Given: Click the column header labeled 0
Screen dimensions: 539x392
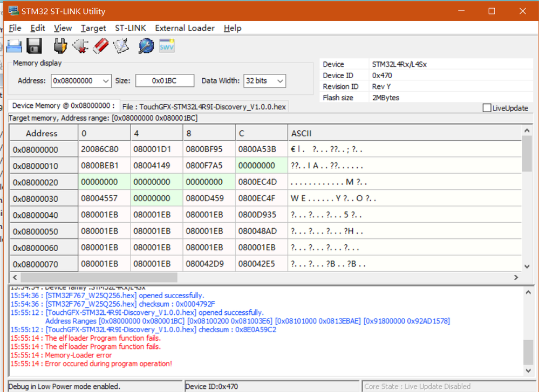Looking at the screenshot, I should [x=105, y=133].
